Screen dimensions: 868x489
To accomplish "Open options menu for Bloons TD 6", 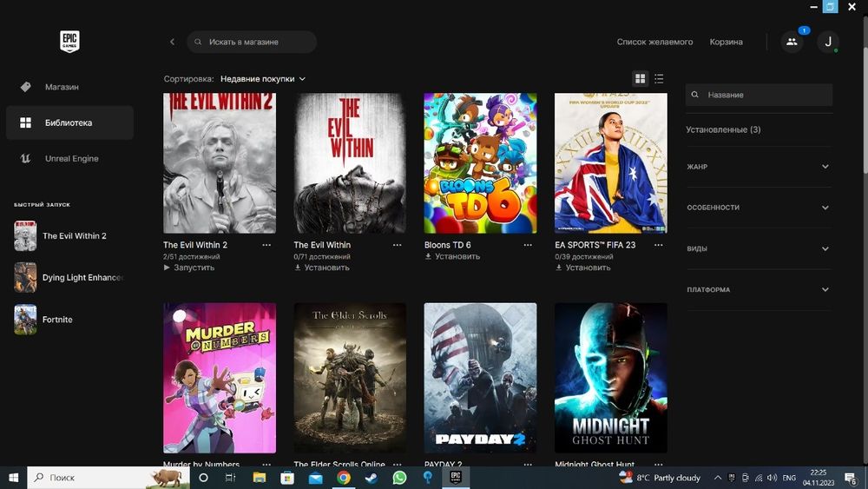I will [x=528, y=245].
